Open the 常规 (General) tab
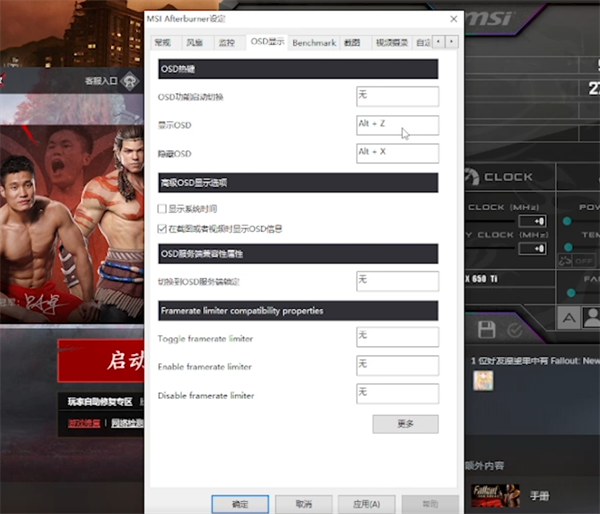600x514 pixels. (x=162, y=43)
